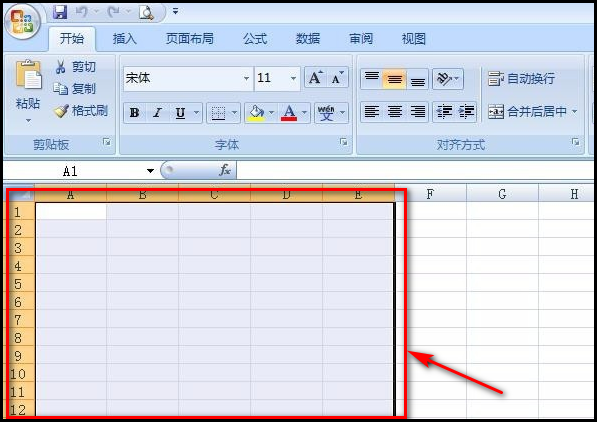This screenshot has height=422, width=597.
Task: Click the Cut (剪切) scissors icon
Action: [60, 67]
